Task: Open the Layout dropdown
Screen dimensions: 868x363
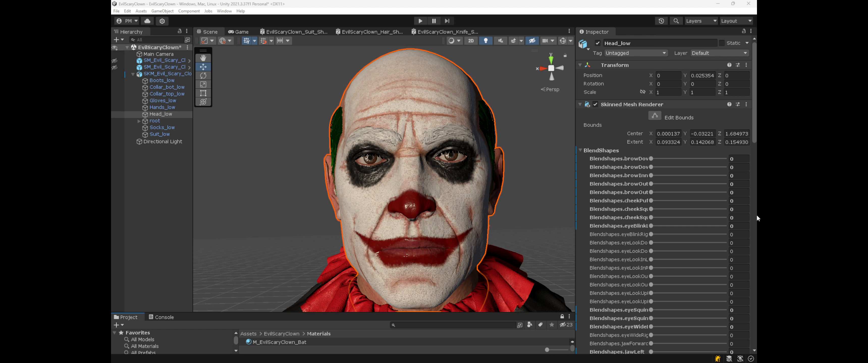Action: (x=736, y=21)
